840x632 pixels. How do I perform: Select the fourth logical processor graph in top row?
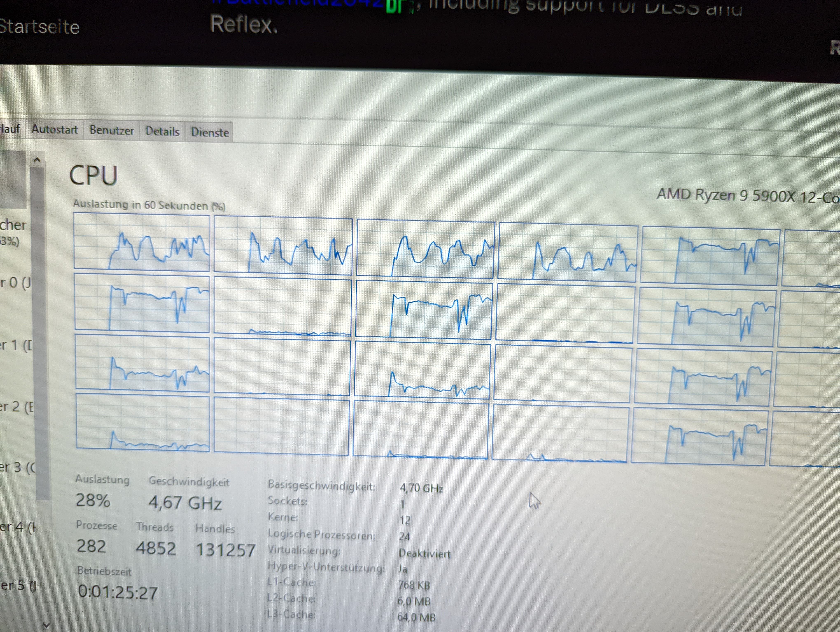pos(568,253)
